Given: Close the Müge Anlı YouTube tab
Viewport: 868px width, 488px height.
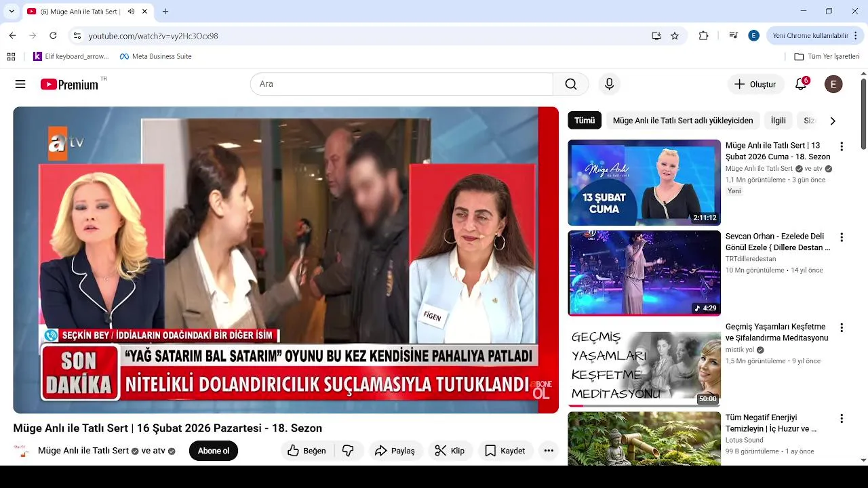Looking at the screenshot, I should pos(144,12).
